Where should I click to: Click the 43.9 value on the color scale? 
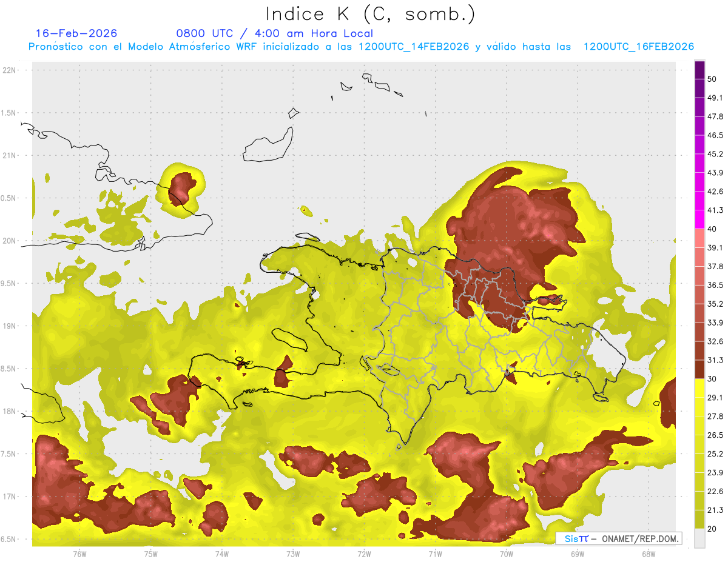click(x=715, y=173)
